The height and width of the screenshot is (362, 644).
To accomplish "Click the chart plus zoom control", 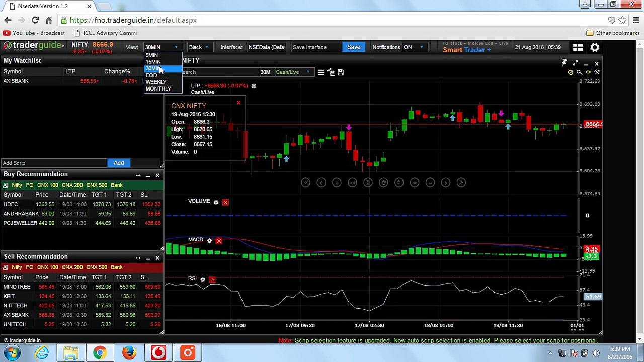I will [337, 183].
